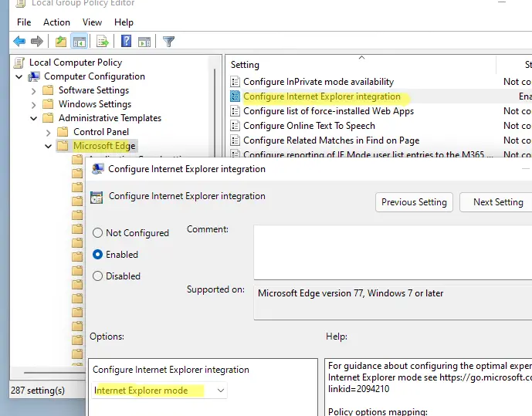
Task: Click the Windows Settings folder icon
Action: click(48, 104)
